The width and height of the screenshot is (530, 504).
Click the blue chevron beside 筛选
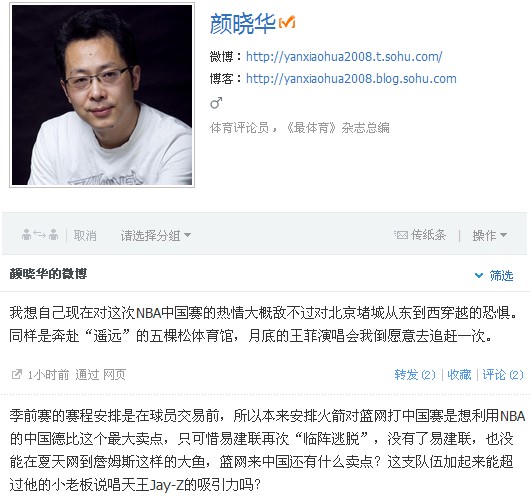click(x=479, y=275)
